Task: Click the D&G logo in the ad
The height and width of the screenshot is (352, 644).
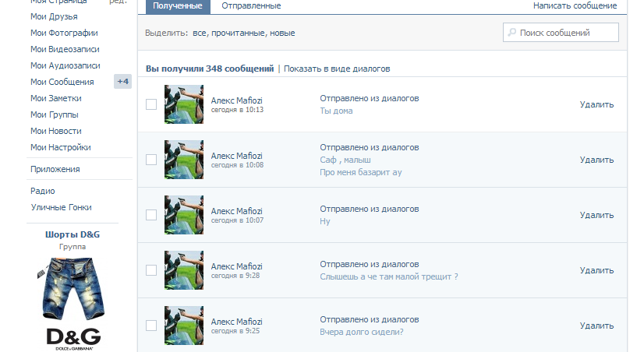Action: point(73,339)
